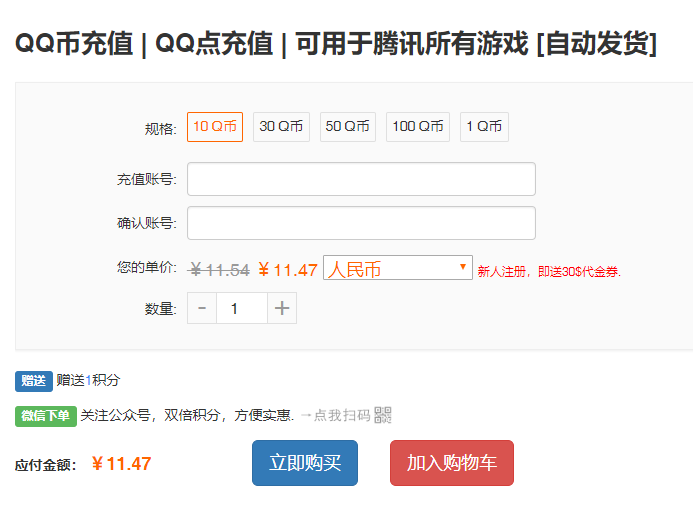Increase quantity with the plus button
693x507 pixels.
click(282, 308)
